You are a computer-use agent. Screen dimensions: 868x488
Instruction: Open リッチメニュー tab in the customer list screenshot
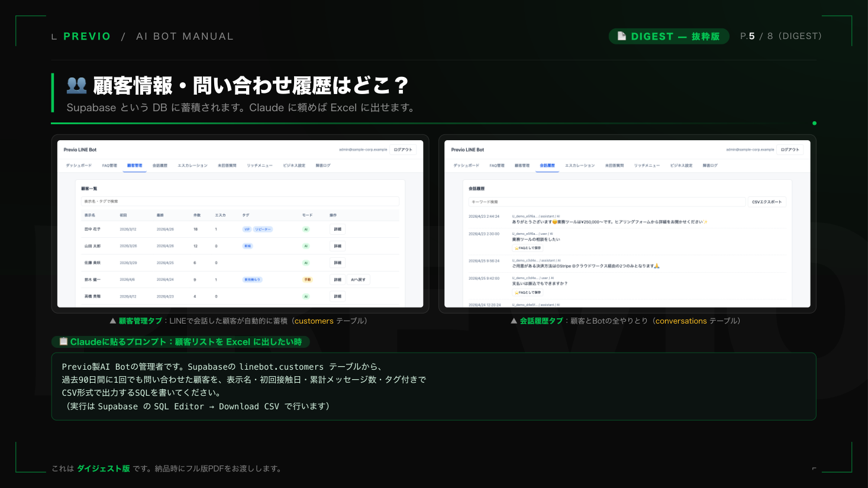260,166
